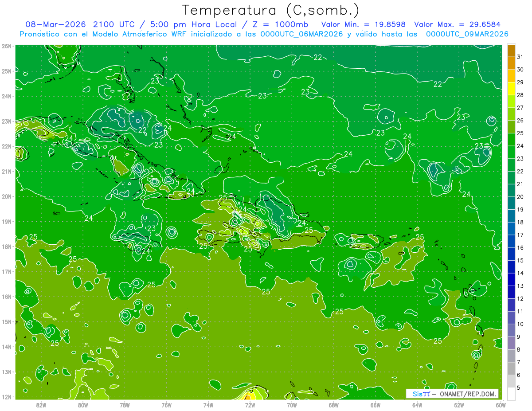Click the 26N latitude axis label
Viewport: 532px width, 411px height.
[x=7, y=46]
